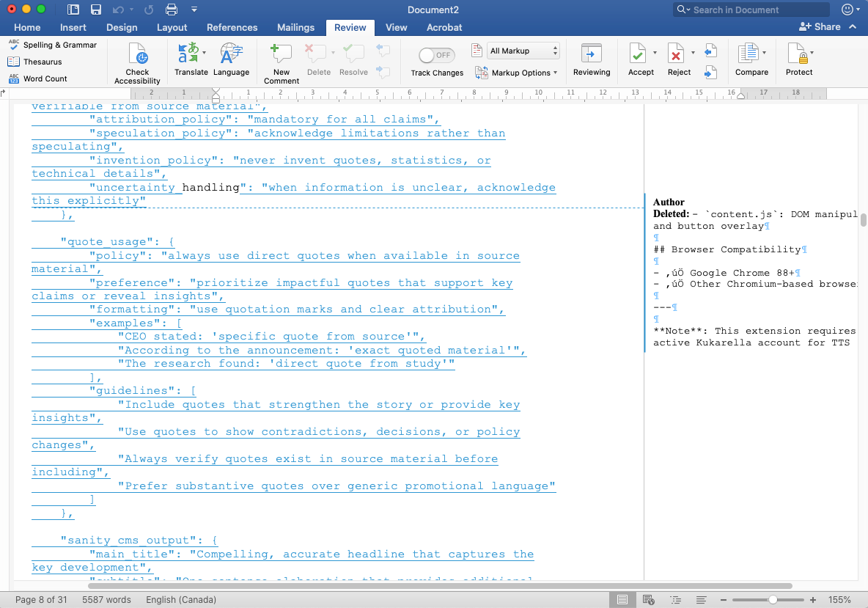This screenshot has width=868, height=608.
Task: Expand Markup Options menu
Action: 516,73
